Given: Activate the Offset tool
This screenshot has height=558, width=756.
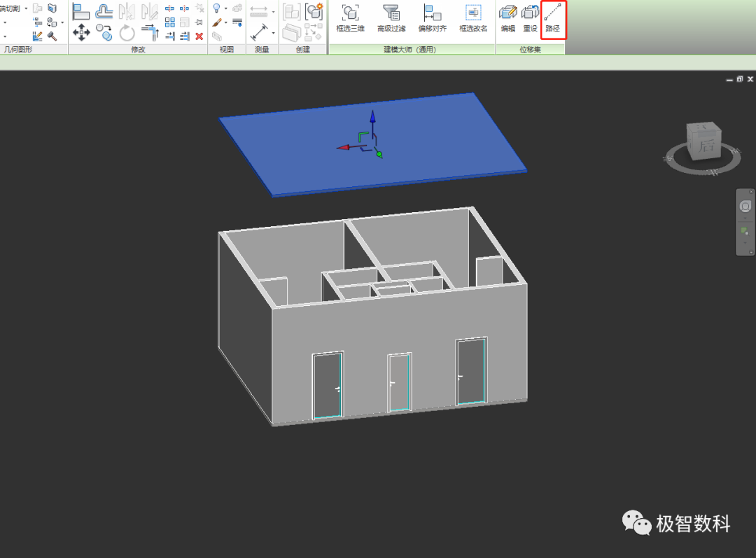Looking at the screenshot, I should coord(104,11).
